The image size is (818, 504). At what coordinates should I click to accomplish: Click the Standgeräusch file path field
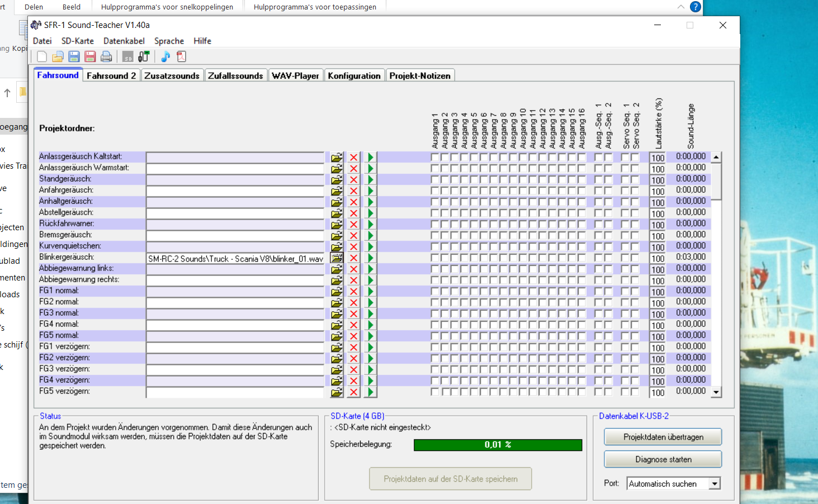coord(235,180)
